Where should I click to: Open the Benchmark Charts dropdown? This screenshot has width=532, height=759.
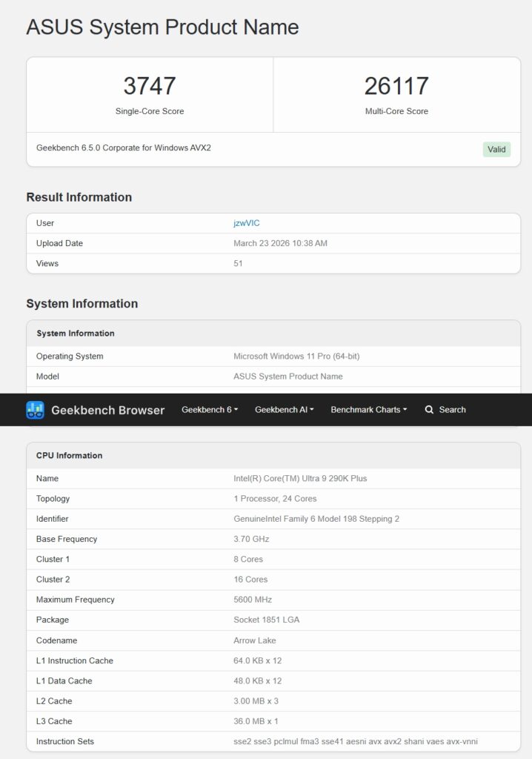click(x=368, y=410)
